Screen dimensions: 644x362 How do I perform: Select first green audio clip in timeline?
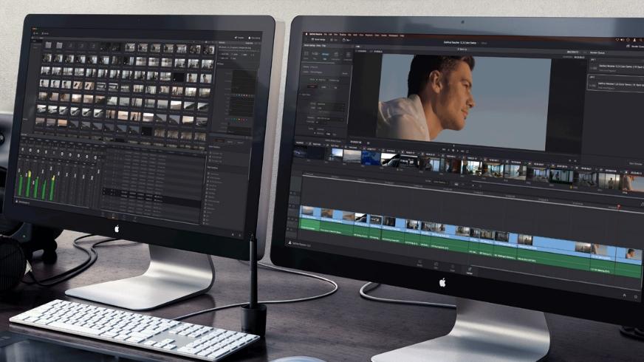[x=310, y=225]
